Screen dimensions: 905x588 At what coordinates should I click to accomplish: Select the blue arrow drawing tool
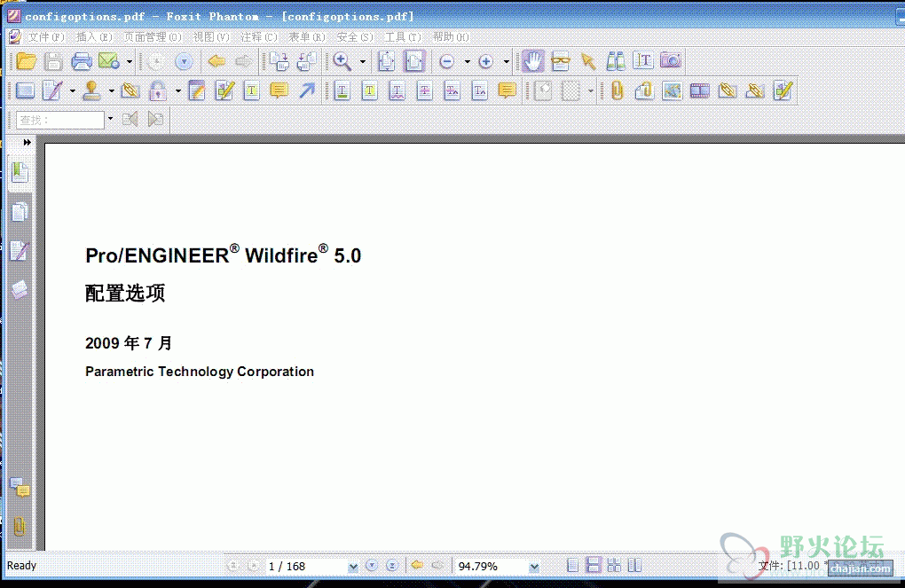307,90
